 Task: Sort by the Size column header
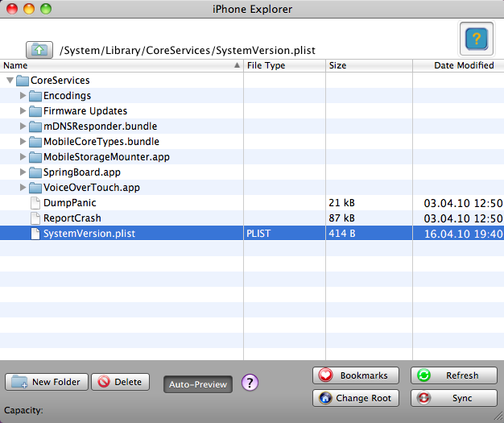coord(369,65)
